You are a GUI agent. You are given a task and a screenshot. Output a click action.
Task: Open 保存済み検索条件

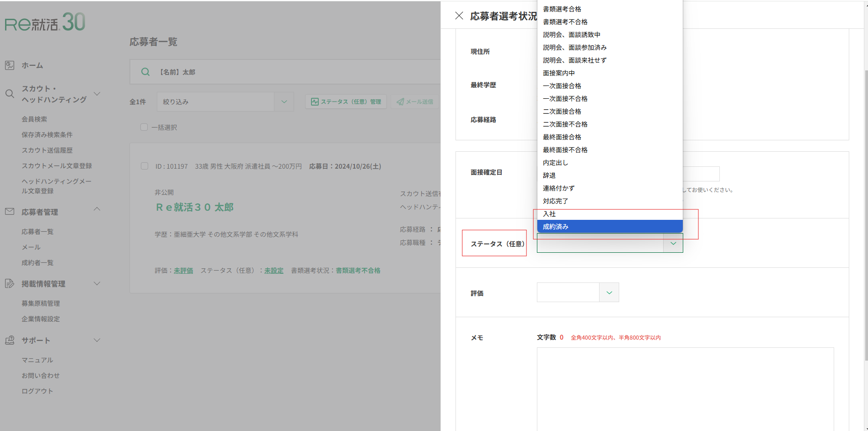click(47, 134)
